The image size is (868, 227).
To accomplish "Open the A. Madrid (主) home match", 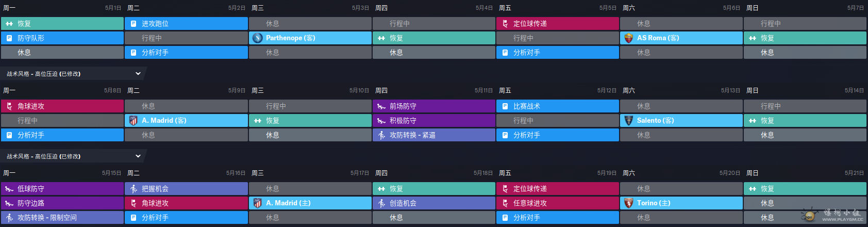I will pos(310,203).
